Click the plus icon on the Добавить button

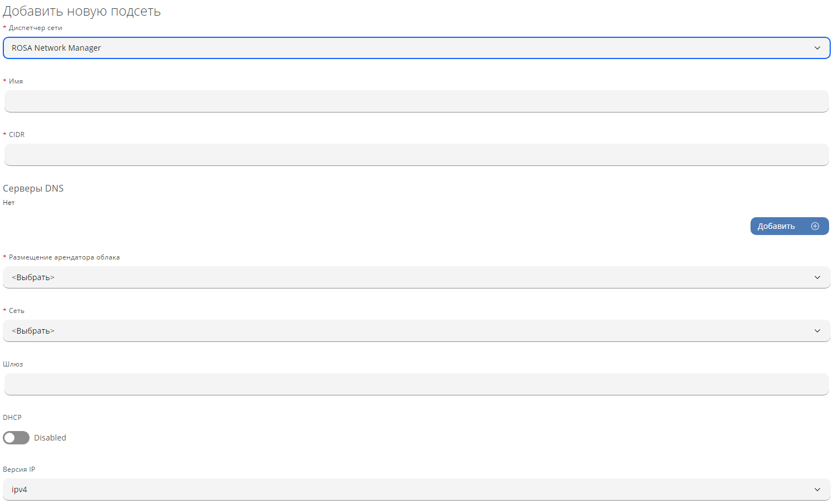pyautogui.click(x=815, y=226)
